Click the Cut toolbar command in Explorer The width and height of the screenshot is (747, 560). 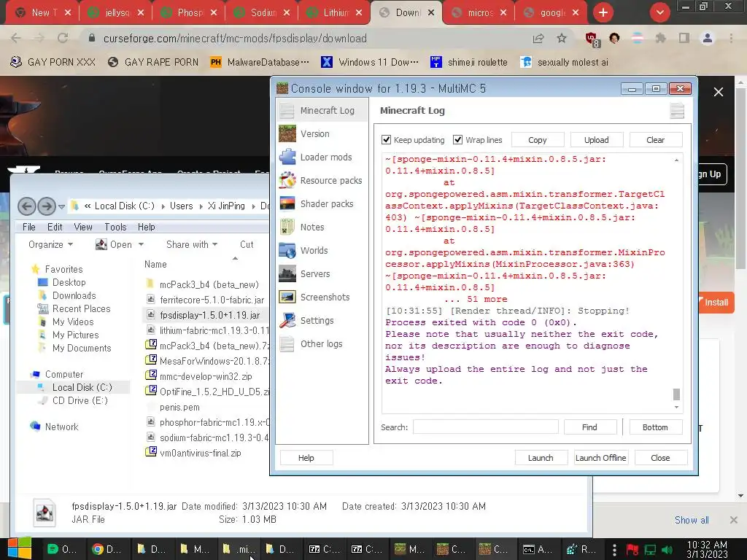[247, 244]
